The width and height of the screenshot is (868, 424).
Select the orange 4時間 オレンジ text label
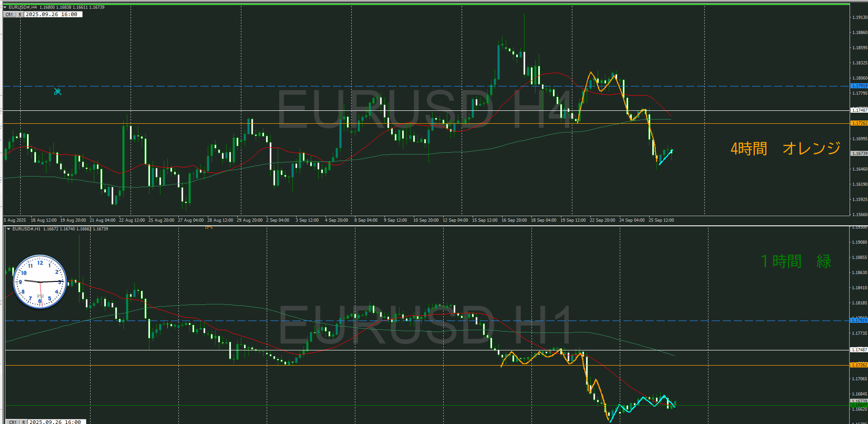[x=785, y=149]
